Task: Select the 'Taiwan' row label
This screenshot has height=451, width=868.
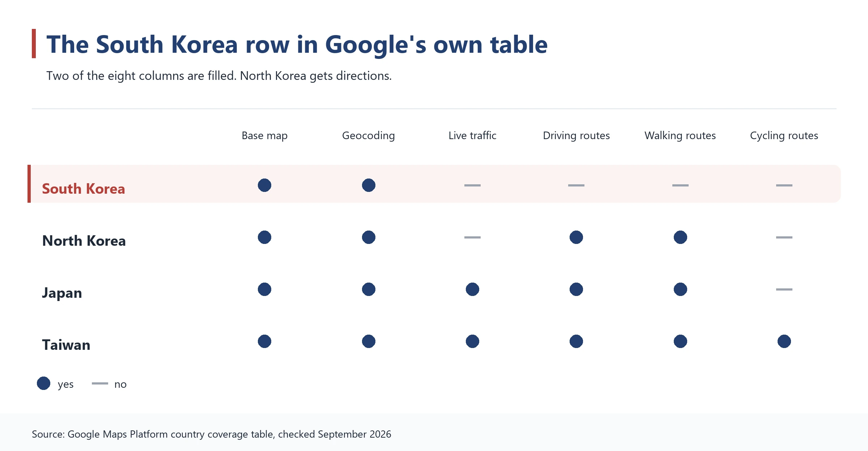Action: [x=66, y=345]
